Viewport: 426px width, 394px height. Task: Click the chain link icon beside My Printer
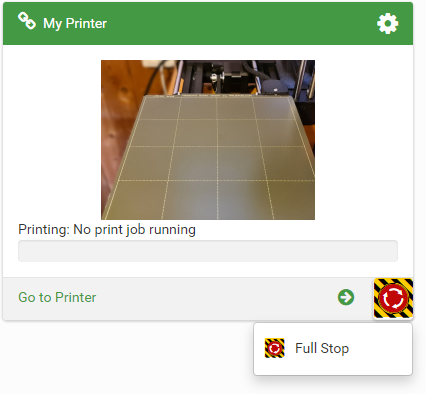tap(27, 21)
